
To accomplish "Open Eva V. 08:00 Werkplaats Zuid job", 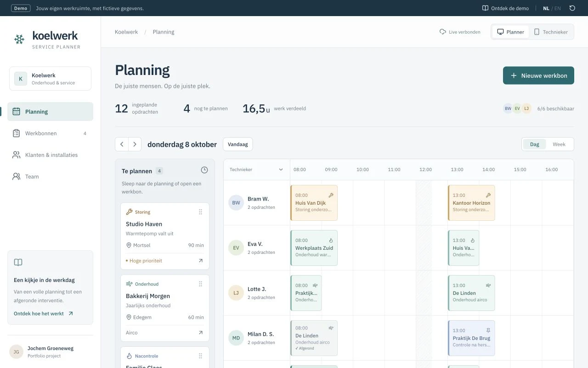I will point(314,248).
